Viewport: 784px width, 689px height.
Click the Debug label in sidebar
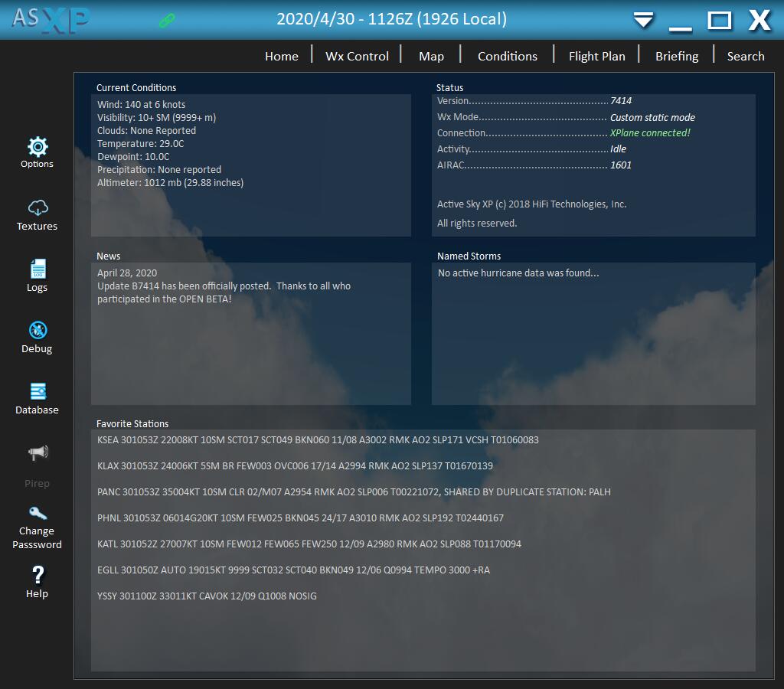37,348
